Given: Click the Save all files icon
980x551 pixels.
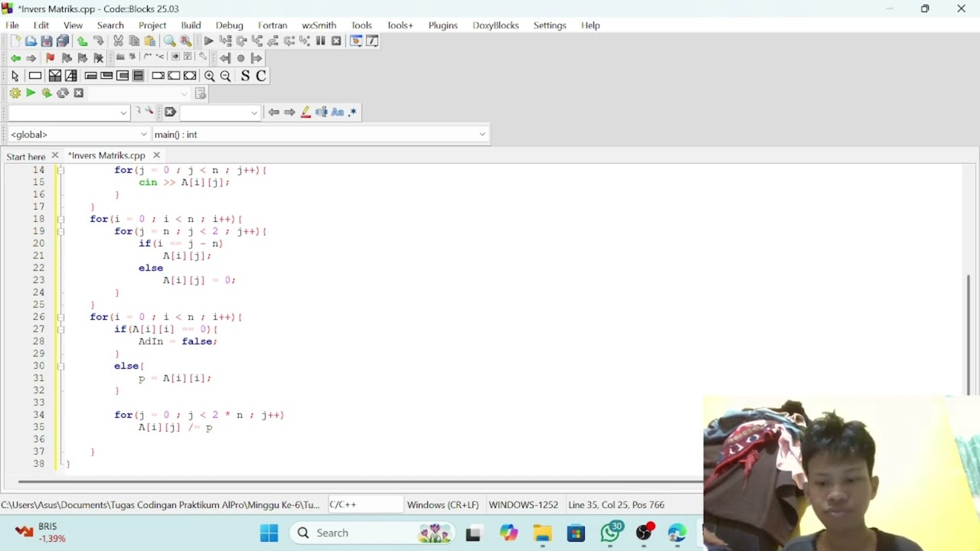Looking at the screenshot, I should click(63, 41).
